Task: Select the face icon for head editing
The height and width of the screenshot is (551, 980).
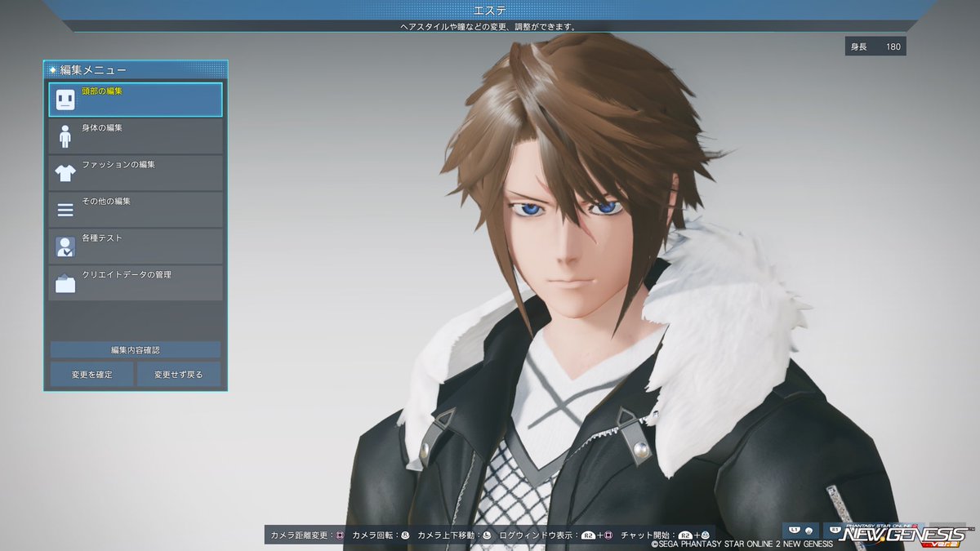Action: (65, 100)
